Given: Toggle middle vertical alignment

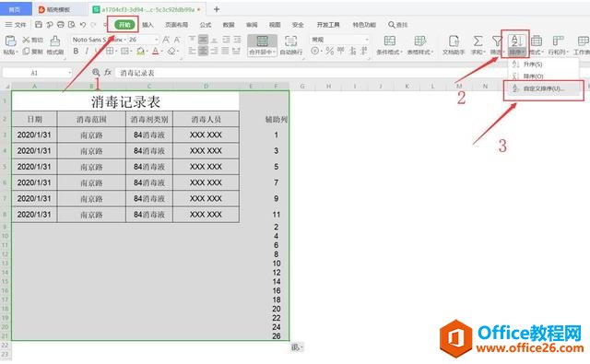Looking at the screenshot, I should click(203, 40).
